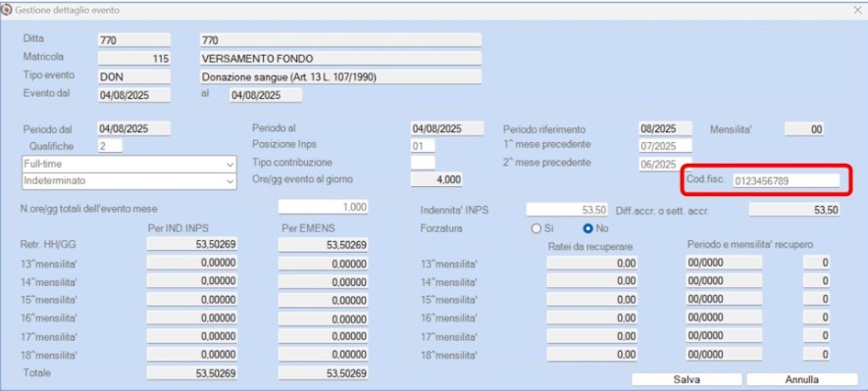Viewport: 868px width, 391px height.
Task: Click 13^mensilita' Per IND.INPS value
Action: [192, 263]
